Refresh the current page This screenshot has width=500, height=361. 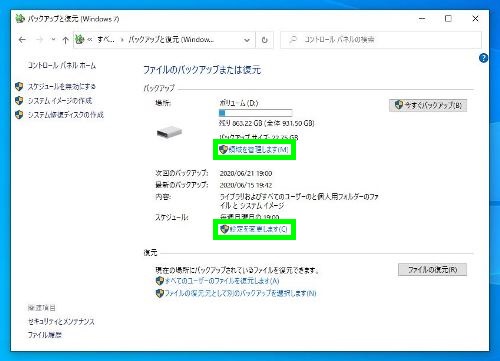point(265,40)
